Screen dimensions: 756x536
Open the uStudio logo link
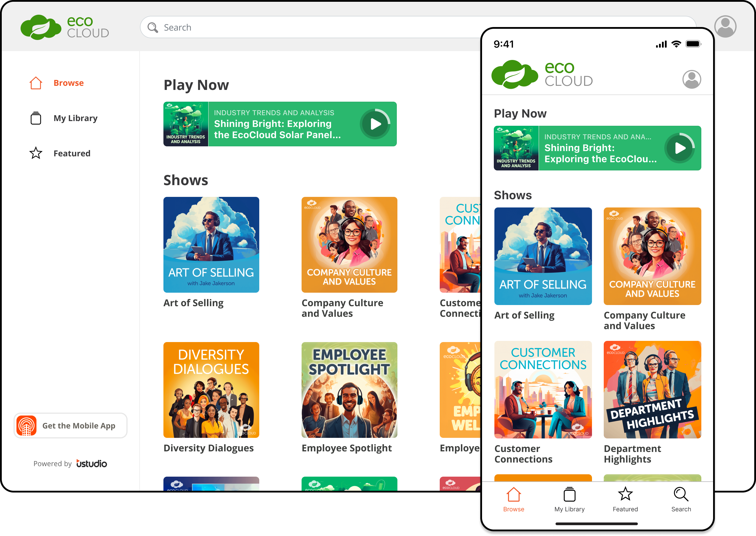pos(91,463)
